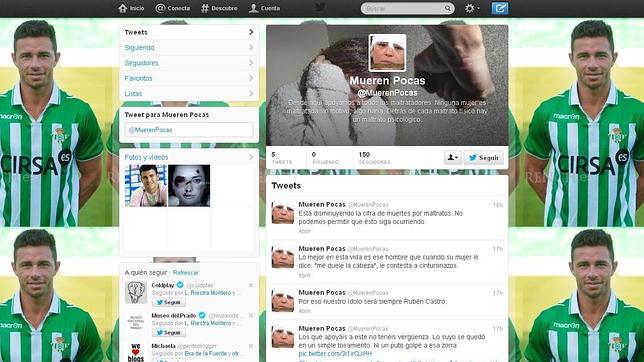This screenshot has height=362, width=644.
Task: Open the settings gear dropdown
Action: tap(472, 8)
